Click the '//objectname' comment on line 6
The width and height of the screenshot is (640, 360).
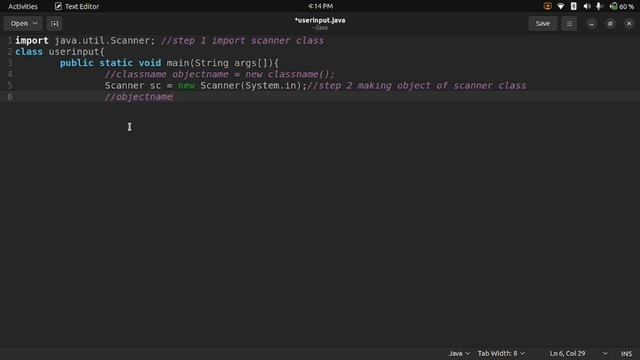pyautogui.click(x=139, y=97)
